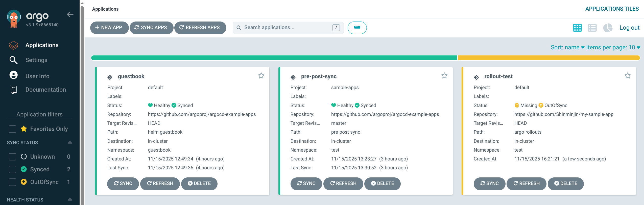The height and width of the screenshot is (205, 644).
Task: Click version text v3.1.9+8665140
Action: tap(42, 25)
